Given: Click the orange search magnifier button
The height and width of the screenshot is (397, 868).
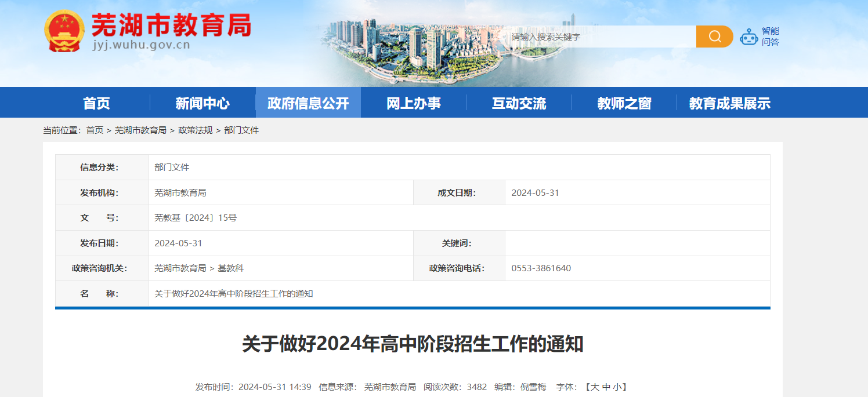Looking at the screenshot, I should coord(714,37).
